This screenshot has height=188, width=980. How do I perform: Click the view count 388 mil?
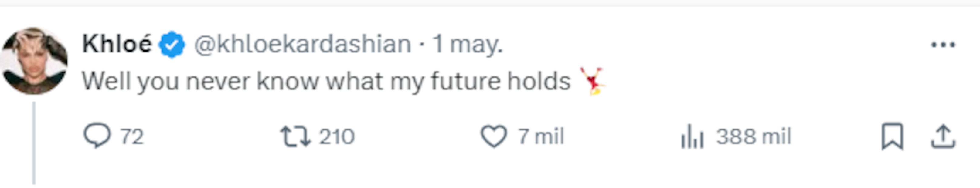pos(754,136)
